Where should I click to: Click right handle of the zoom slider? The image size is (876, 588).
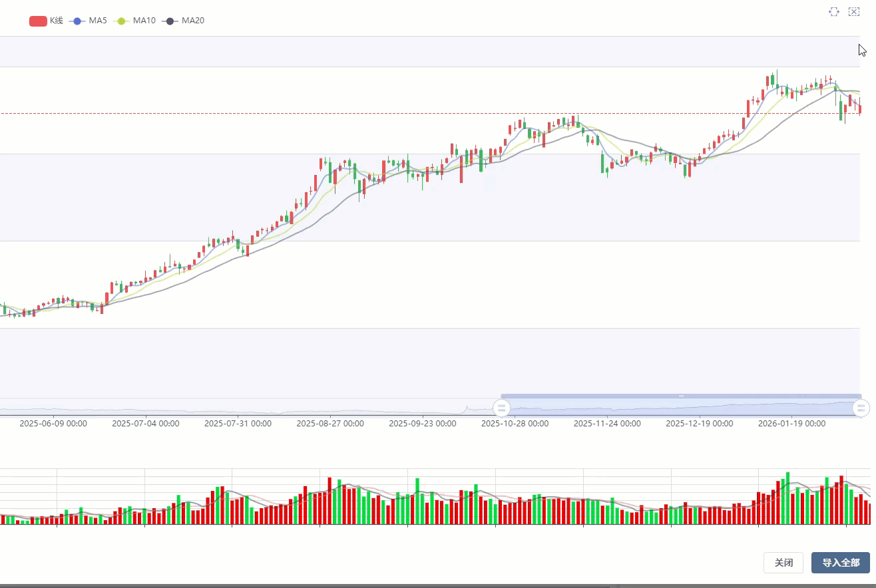click(x=861, y=408)
